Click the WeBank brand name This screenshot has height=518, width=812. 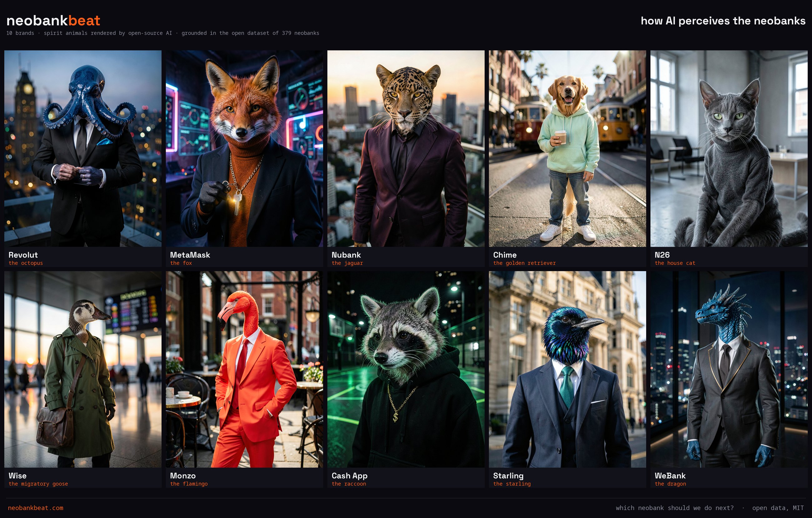670,476
